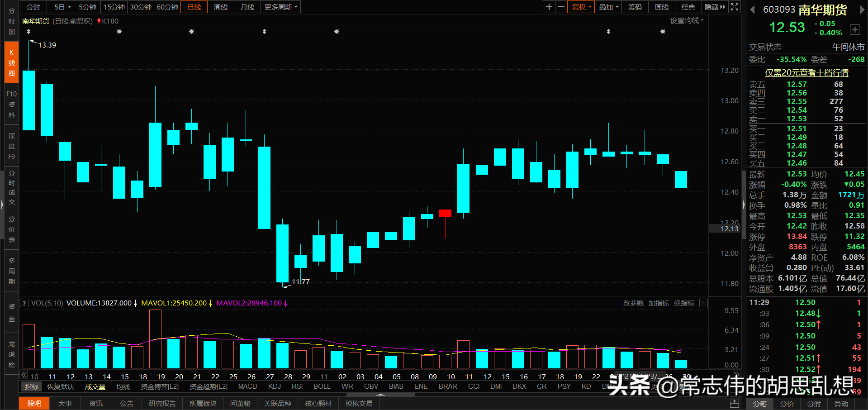Enter fullscreen chart mode

click(x=734, y=7)
